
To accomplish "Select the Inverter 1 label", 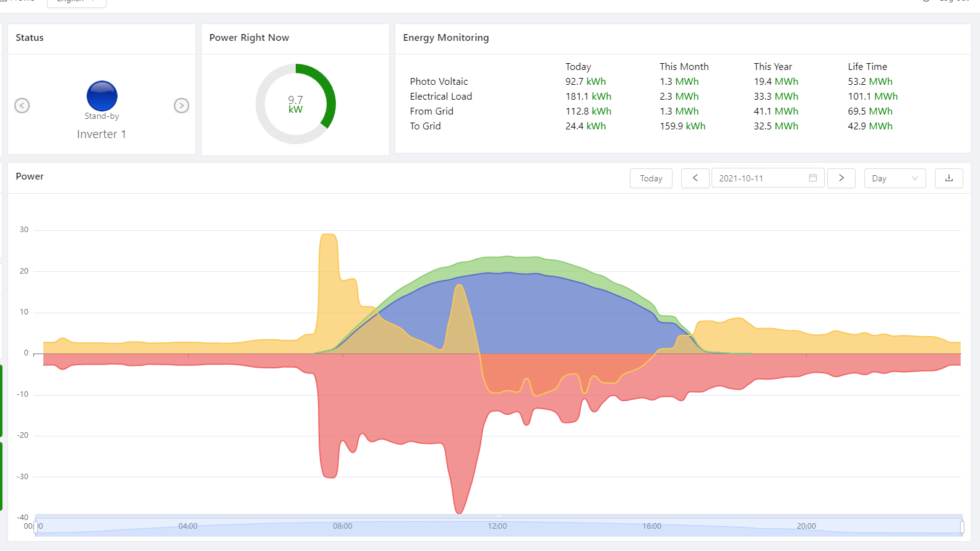I will point(101,134).
